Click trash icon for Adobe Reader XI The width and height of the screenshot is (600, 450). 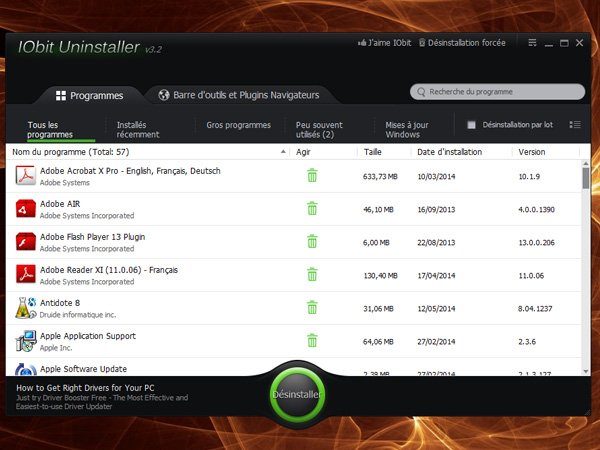[312, 274]
